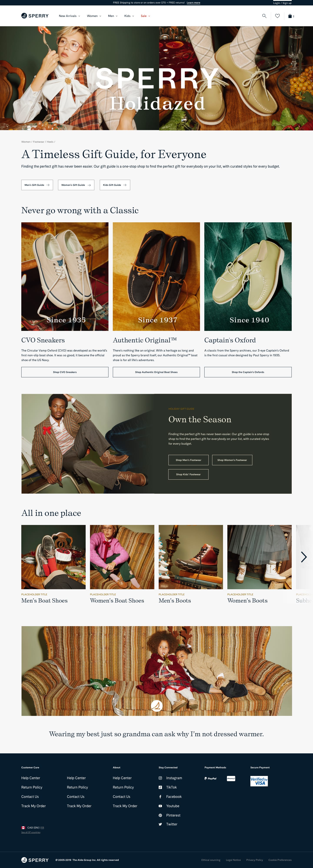Expand the New Arrivals menu
Image resolution: width=313 pixels, height=868 pixels.
70,16
